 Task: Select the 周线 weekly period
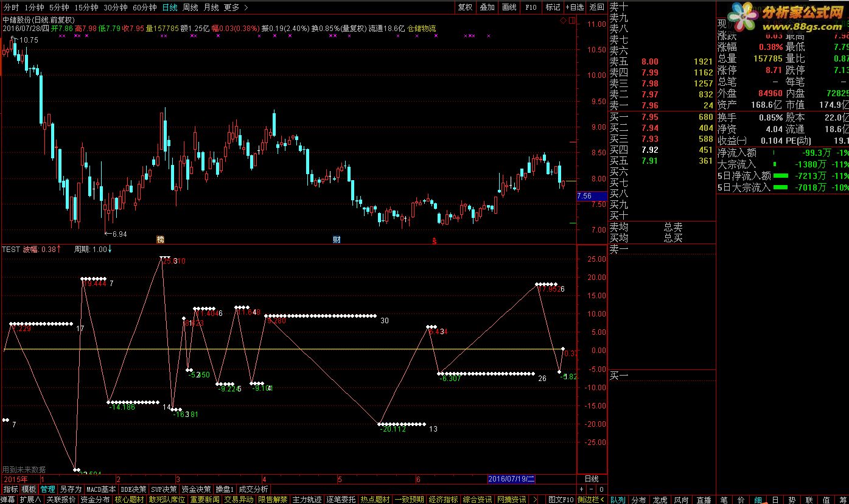[190, 7]
